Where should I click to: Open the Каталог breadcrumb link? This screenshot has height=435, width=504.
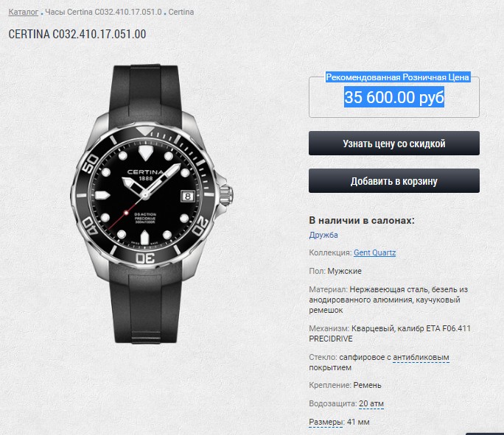coord(23,13)
